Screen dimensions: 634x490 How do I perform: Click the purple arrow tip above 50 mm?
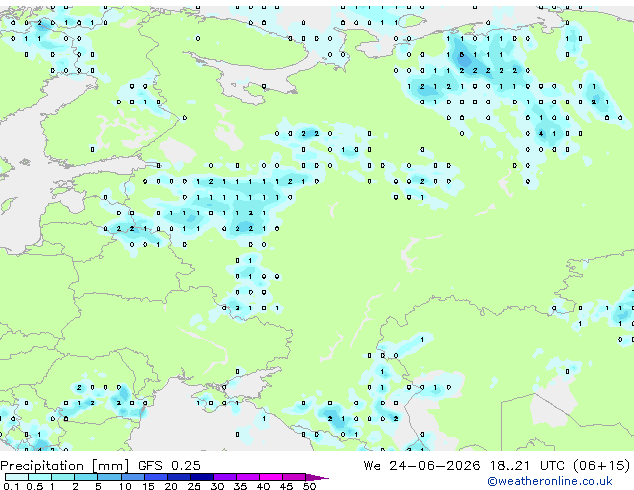317,477
